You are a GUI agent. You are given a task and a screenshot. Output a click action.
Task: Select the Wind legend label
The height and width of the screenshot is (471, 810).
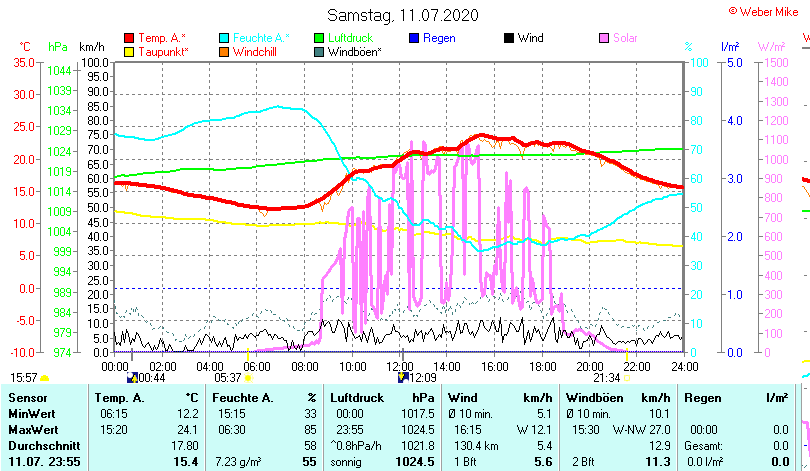pyautogui.click(x=531, y=38)
